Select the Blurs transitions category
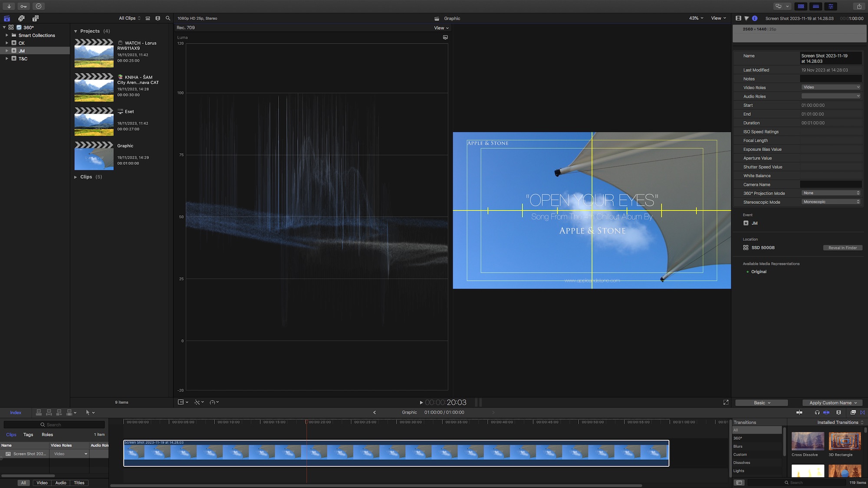Image resolution: width=868 pixels, height=488 pixels. (756, 446)
